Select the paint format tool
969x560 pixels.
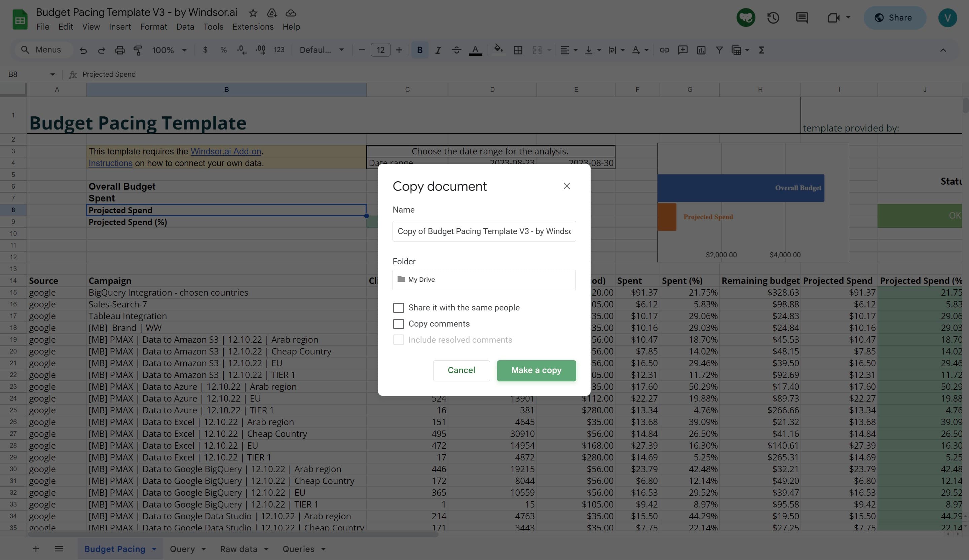coord(138,50)
